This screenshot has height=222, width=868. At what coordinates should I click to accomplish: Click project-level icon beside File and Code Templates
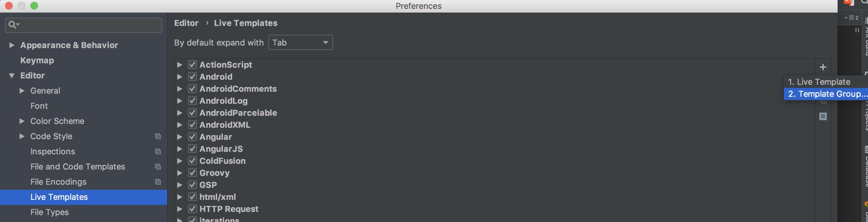(x=158, y=166)
